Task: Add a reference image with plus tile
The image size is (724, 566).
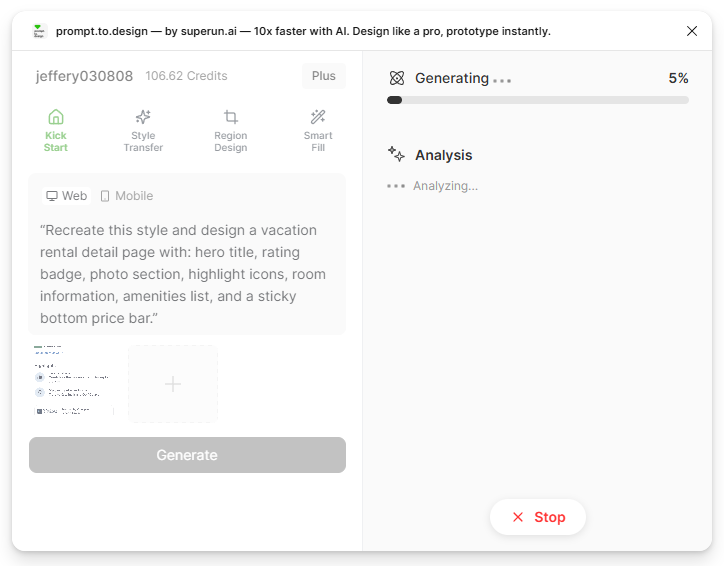Action: point(173,384)
